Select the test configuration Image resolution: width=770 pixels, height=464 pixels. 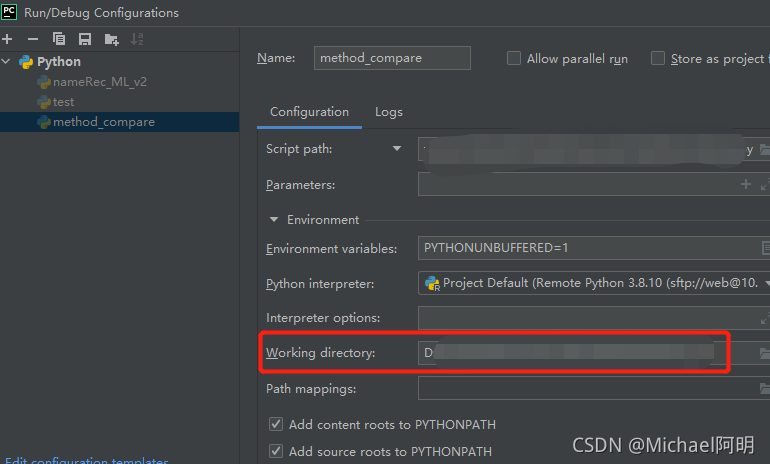point(63,102)
